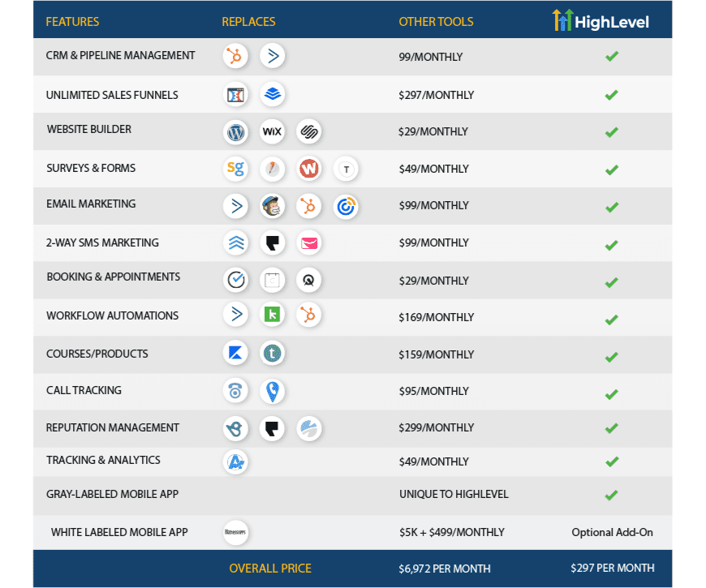Image resolution: width=706 pixels, height=588 pixels.
Task: Select the ActiveCampaign icon in Email Marketing row
Action: pos(236,207)
